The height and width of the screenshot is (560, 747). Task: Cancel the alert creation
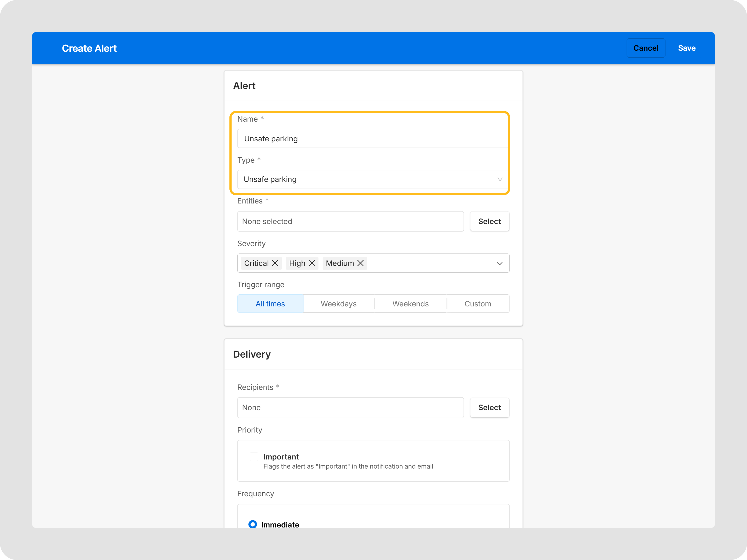[645, 48]
